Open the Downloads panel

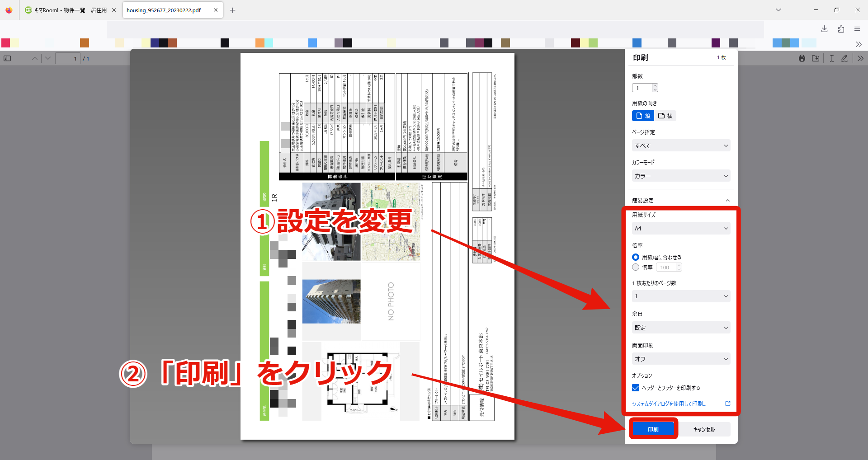click(x=825, y=29)
